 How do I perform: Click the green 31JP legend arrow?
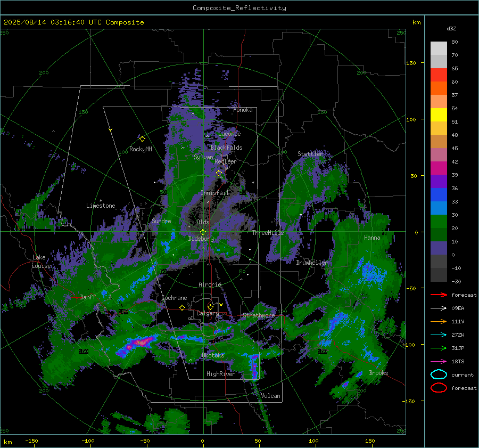tap(439, 348)
